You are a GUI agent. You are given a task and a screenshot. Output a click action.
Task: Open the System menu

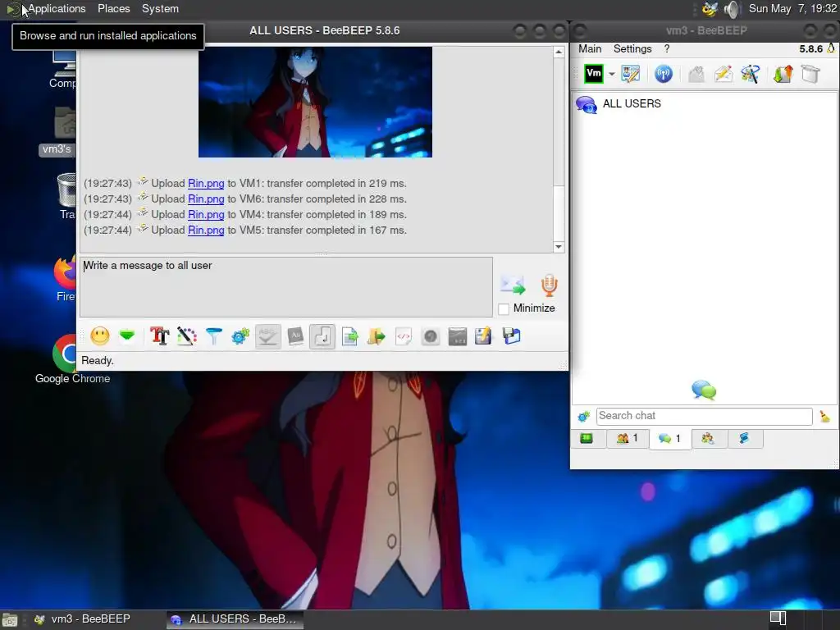point(160,8)
